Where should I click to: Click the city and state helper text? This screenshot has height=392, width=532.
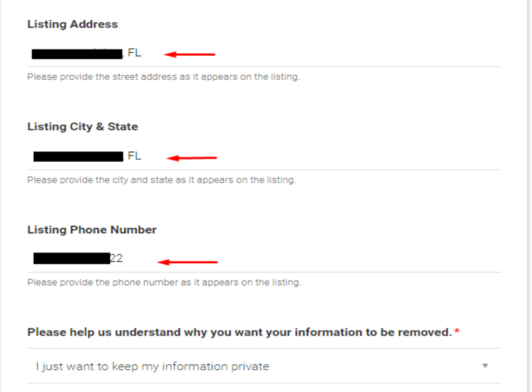(161, 180)
